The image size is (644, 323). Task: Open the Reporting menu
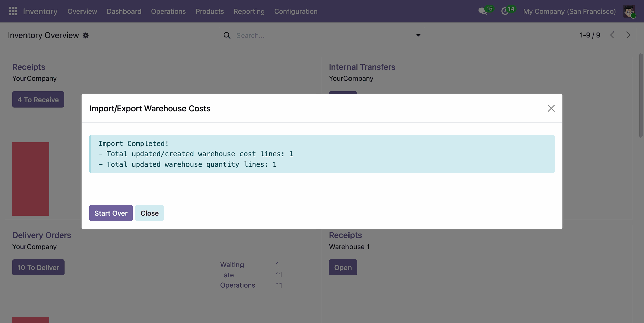(x=249, y=11)
